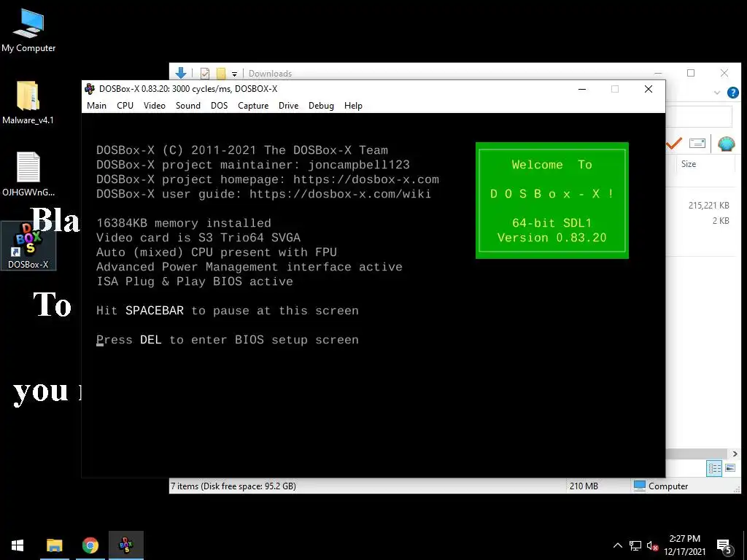Image resolution: width=747 pixels, height=560 pixels.
Task: Open the Drive menu
Action: 288,106
